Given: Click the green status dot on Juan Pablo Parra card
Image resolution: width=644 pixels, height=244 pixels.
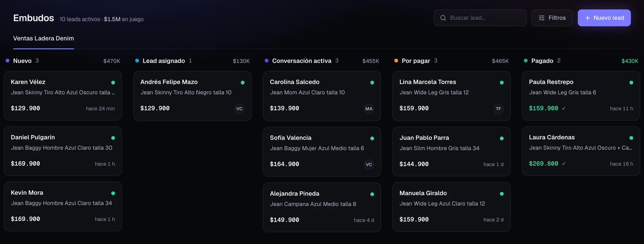Looking at the screenshot, I should 502,138.
